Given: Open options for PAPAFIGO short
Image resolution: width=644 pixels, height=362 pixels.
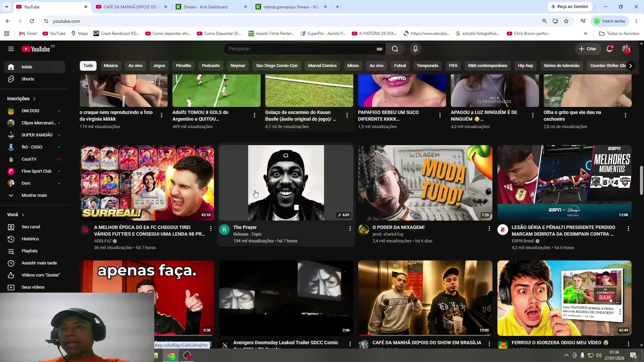Looking at the screenshot, I should tap(440, 115).
